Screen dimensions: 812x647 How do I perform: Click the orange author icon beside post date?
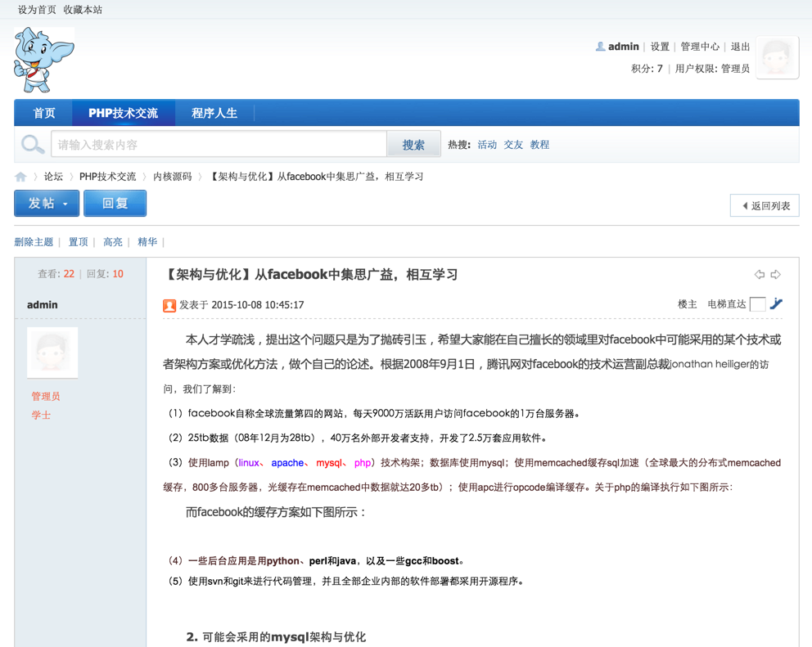tap(169, 305)
